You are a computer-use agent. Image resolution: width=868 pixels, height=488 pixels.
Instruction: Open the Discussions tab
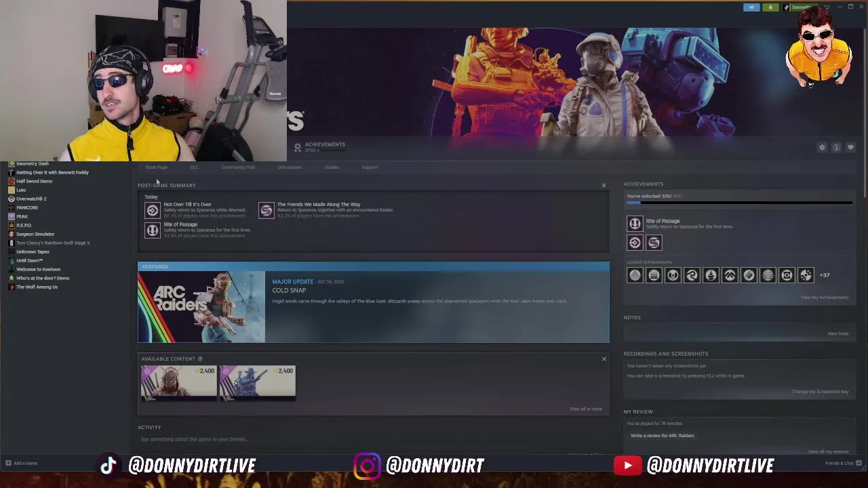(290, 167)
